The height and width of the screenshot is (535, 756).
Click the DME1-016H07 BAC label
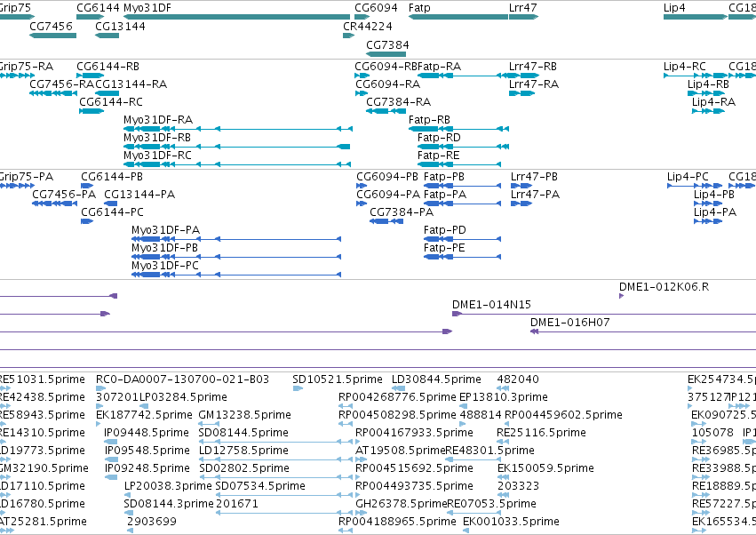570,323
